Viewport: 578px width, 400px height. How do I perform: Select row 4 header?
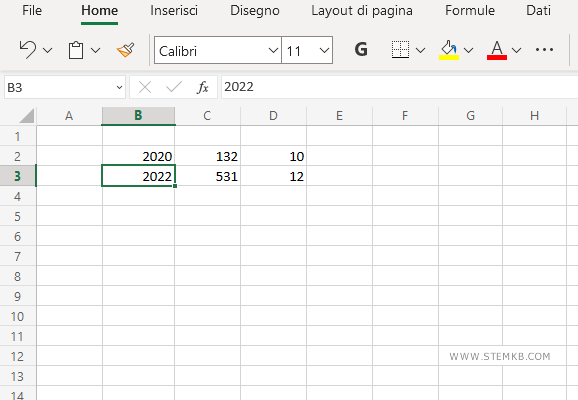point(18,196)
